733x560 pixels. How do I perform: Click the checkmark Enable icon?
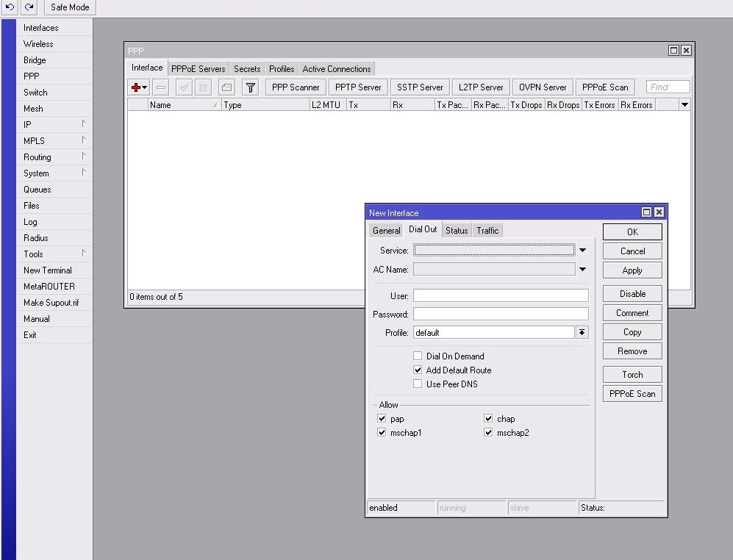coord(185,87)
